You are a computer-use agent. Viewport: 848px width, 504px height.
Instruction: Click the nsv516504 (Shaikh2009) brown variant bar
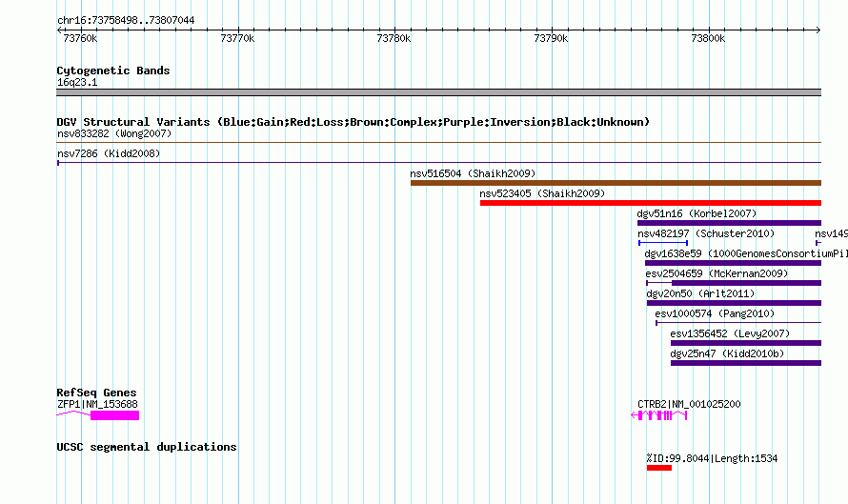[x=616, y=183]
